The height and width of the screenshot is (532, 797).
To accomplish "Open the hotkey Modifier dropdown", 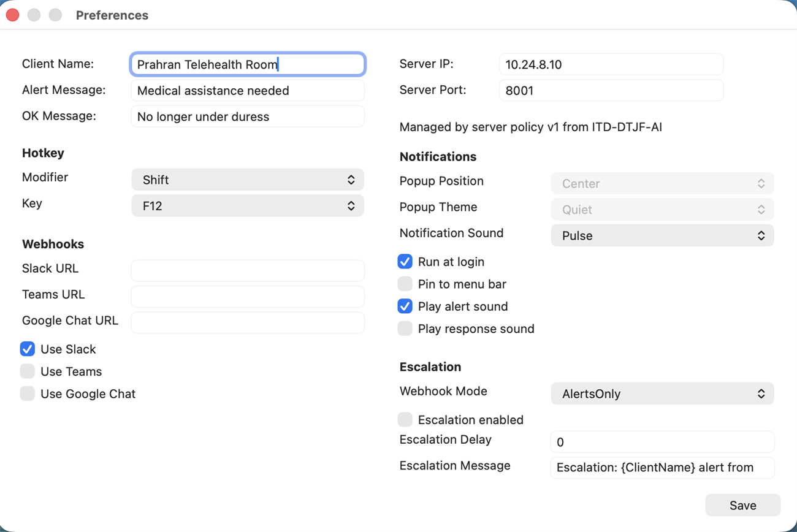I will coord(248,180).
